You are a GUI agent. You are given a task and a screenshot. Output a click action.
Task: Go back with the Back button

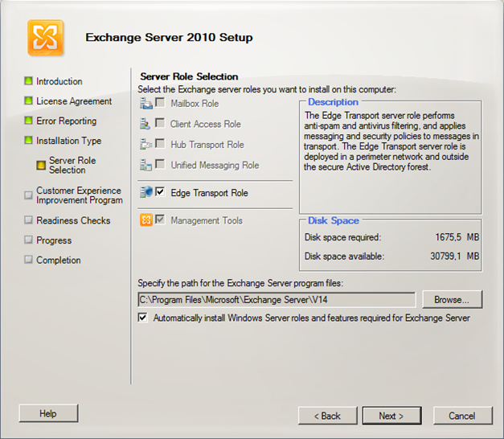[x=327, y=416]
